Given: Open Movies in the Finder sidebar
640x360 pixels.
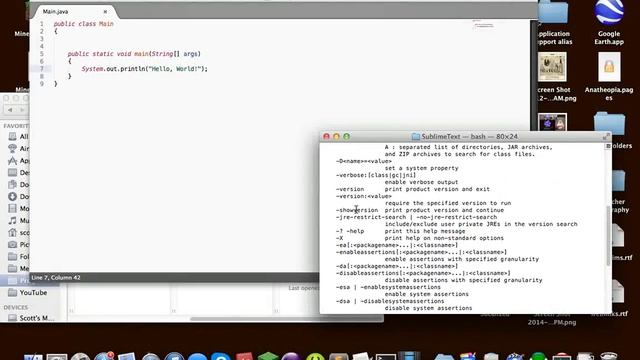Looking at the screenshot, I should 18,209.
